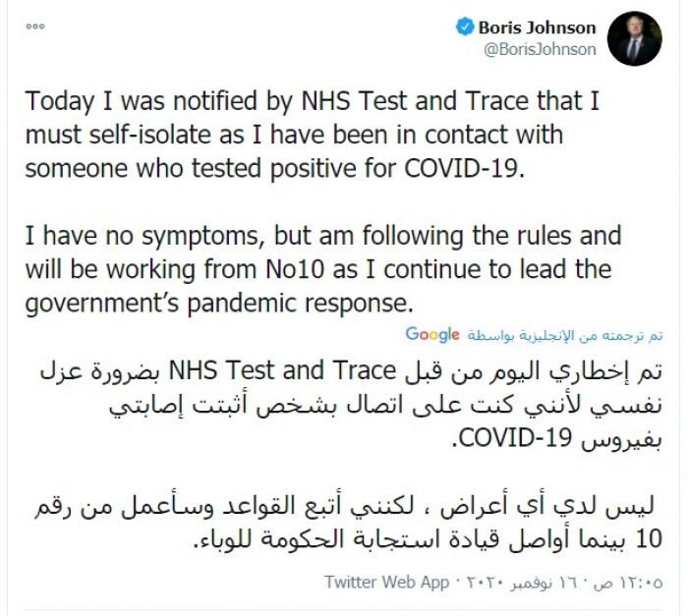Image resolution: width=688 pixels, height=616 pixels.
Task: Click the blue verified badge
Action: tap(465, 28)
